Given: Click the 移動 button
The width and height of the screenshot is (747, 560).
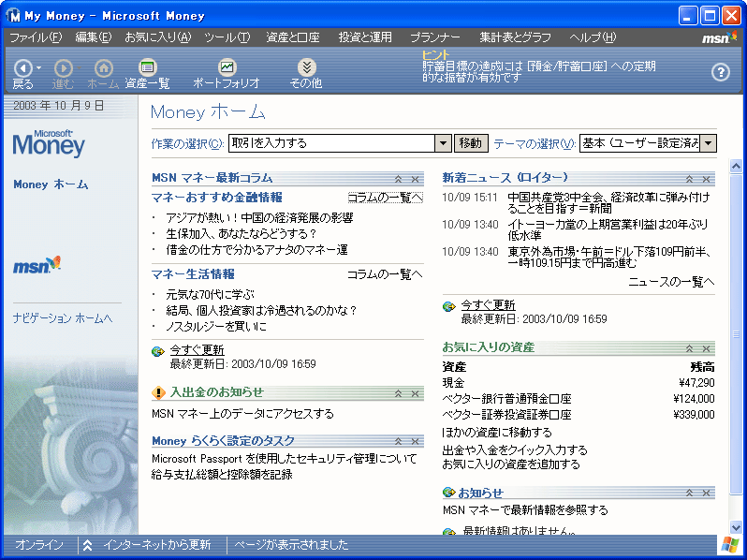Looking at the screenshot, I should tap(470, 143).
